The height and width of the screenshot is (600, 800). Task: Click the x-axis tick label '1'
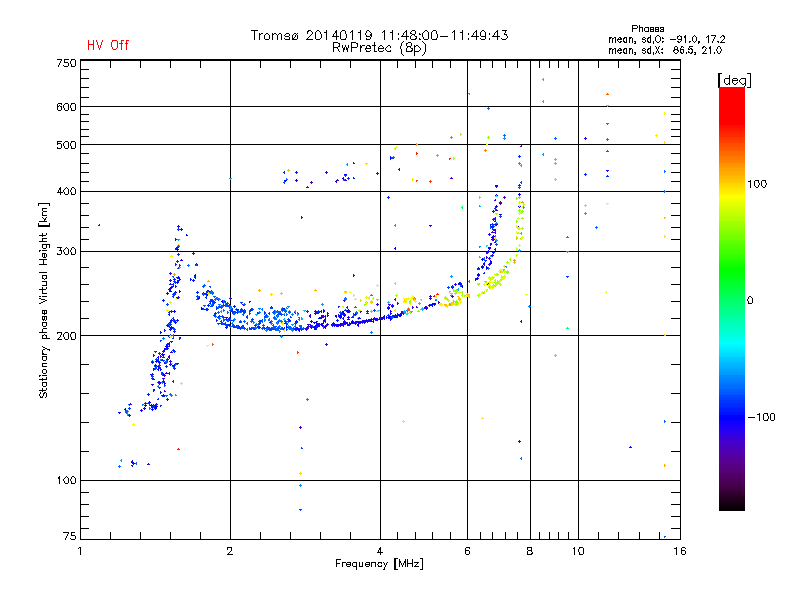point(80,551)
